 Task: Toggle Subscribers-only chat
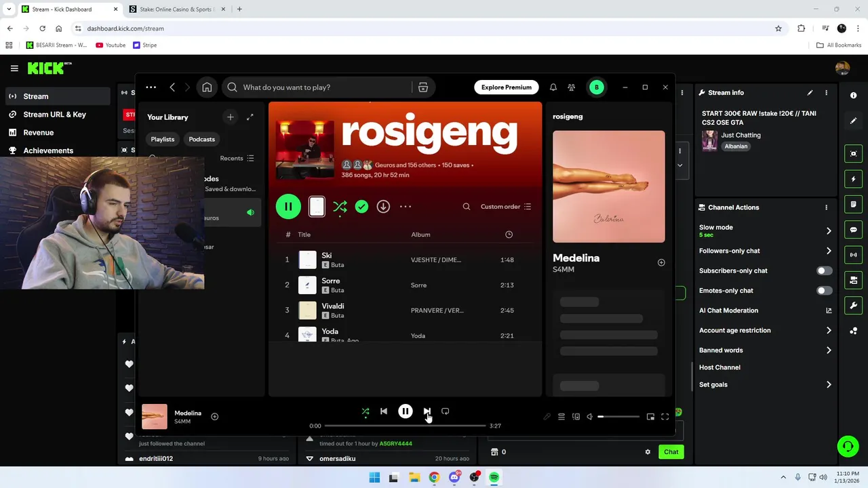(x=824, y=270)
